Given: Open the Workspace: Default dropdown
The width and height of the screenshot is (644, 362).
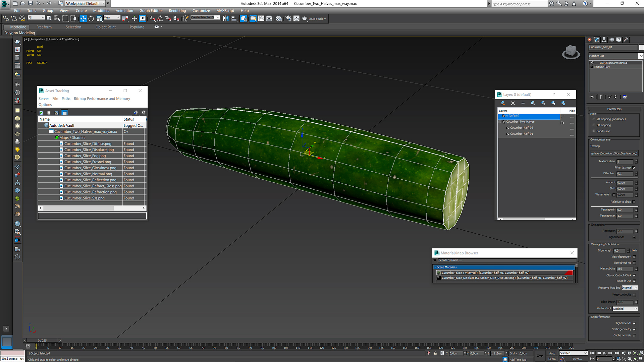Looking at the screenshot, I should pos(85,3).
